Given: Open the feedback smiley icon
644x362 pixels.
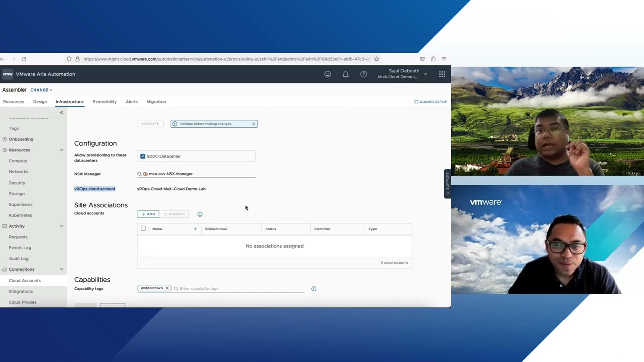Looking at the screenshot, I should pos(328,74).
